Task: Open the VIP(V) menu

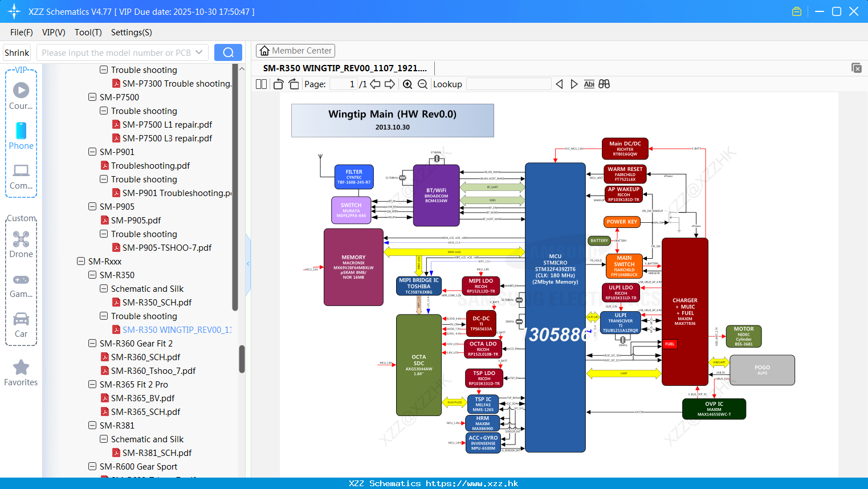Action: [54, 32]
